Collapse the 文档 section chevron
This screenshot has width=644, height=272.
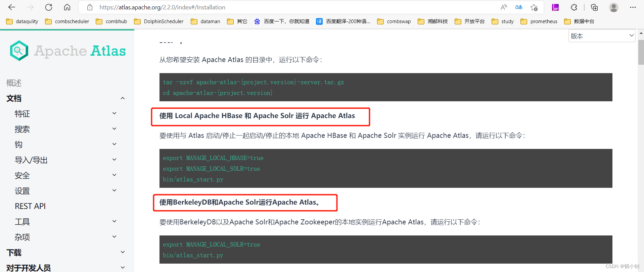coord(123,98)
